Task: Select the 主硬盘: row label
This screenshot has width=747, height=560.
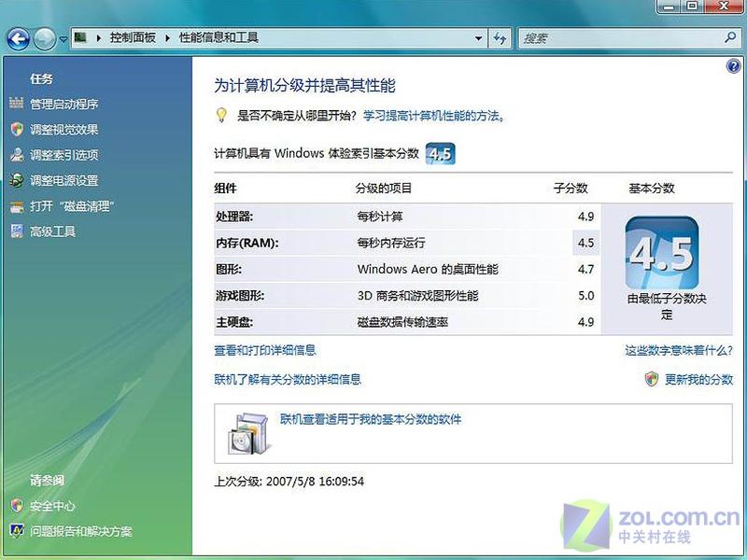Action: tap(234, 322)
